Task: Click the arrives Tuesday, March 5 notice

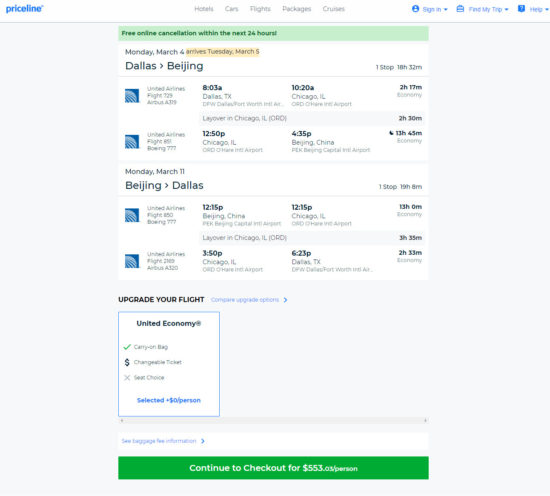Action: 223,52
